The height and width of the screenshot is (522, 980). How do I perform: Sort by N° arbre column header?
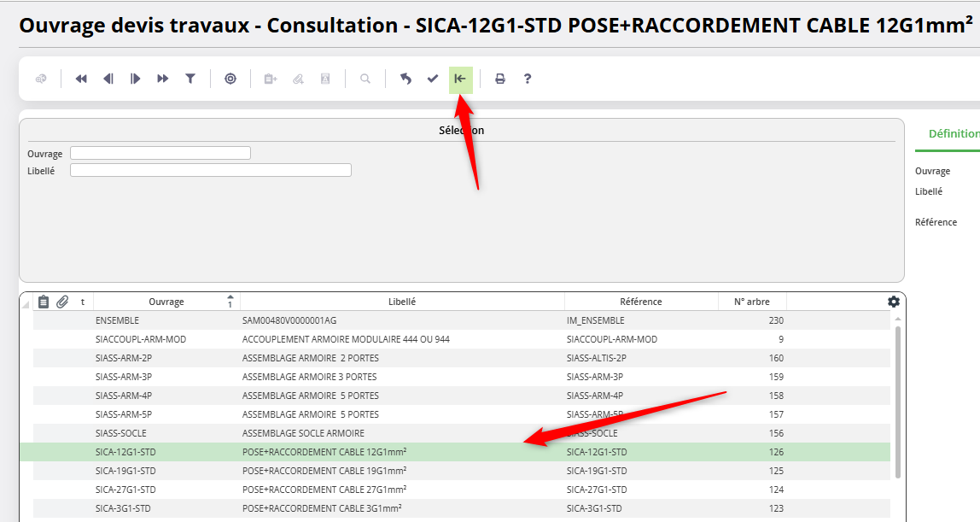tap(752, 302)
